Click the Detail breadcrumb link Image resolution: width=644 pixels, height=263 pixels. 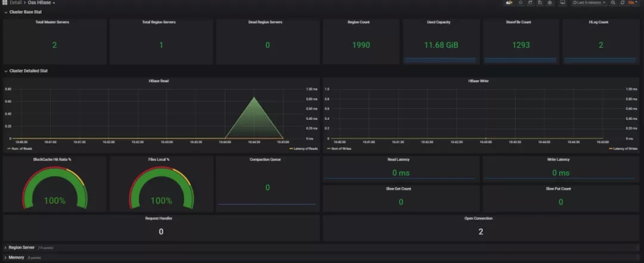tap(16, 3)
